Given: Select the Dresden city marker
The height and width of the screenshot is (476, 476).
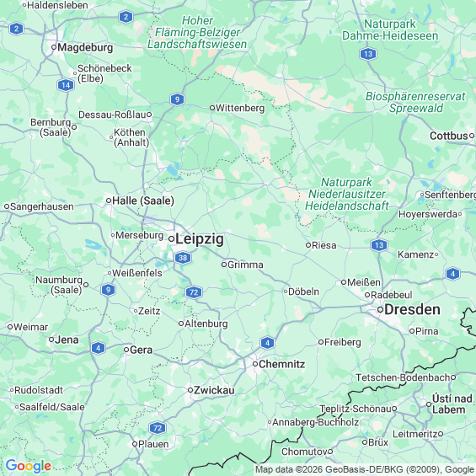Looking at the screenshot, I should 380,310.
